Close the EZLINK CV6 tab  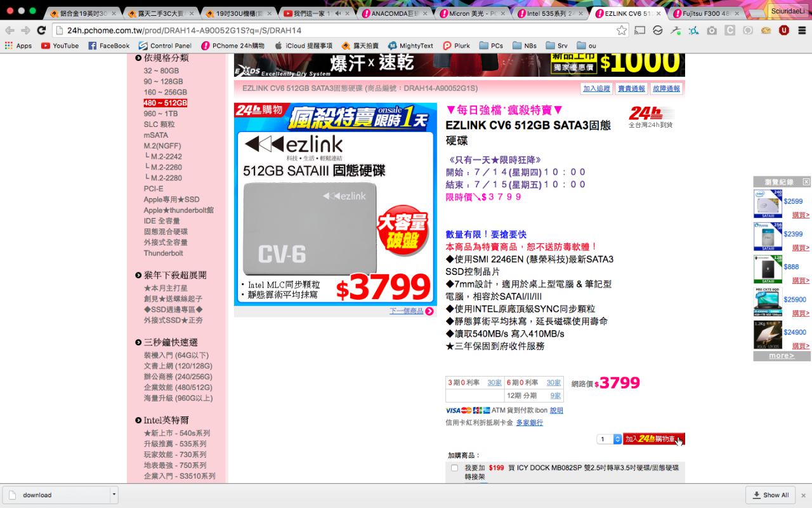click(658, 13)
